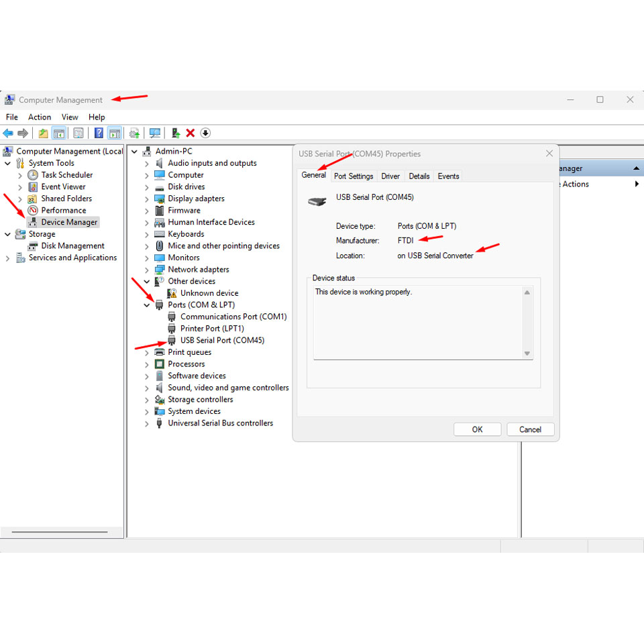Click the Network adapters category icon
The height and width of the screenshot is (644, 644).
coord(160,270)
